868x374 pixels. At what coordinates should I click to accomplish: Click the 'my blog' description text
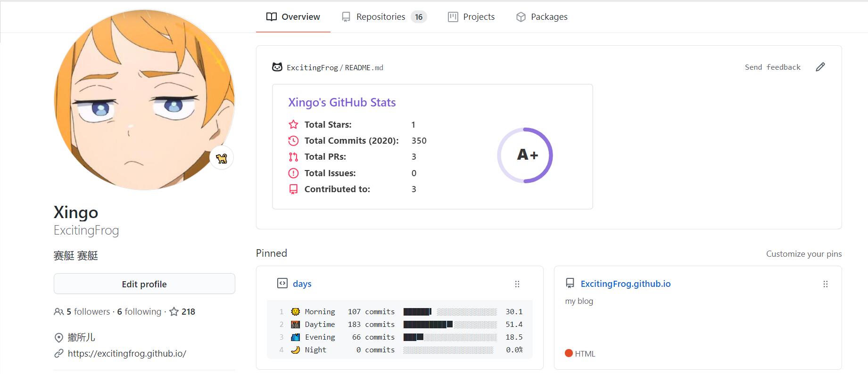[x=579, y=301]
